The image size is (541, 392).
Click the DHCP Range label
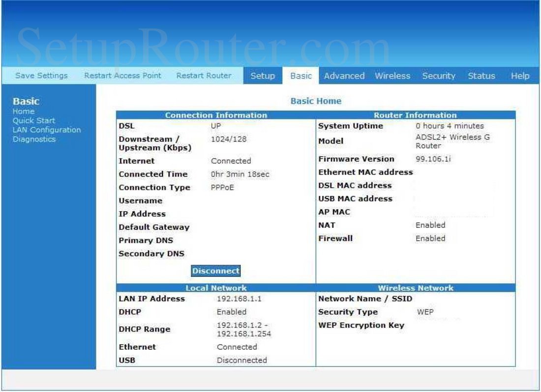coord(144,329)
